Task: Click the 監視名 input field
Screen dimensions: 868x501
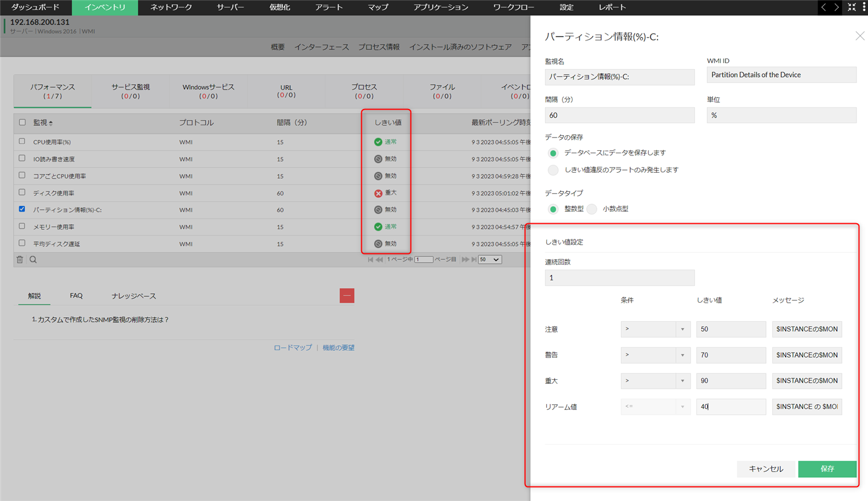Action: coord(620,77)
